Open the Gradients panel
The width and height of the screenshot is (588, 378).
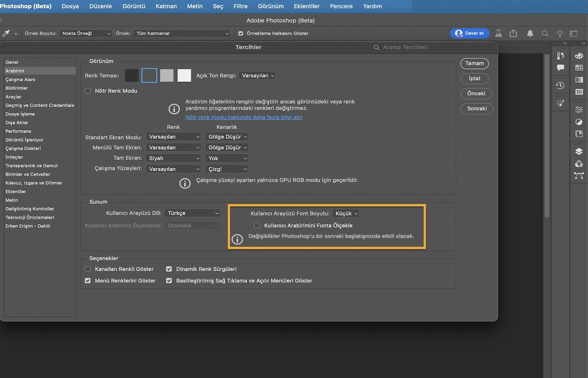tap(579, 80)
